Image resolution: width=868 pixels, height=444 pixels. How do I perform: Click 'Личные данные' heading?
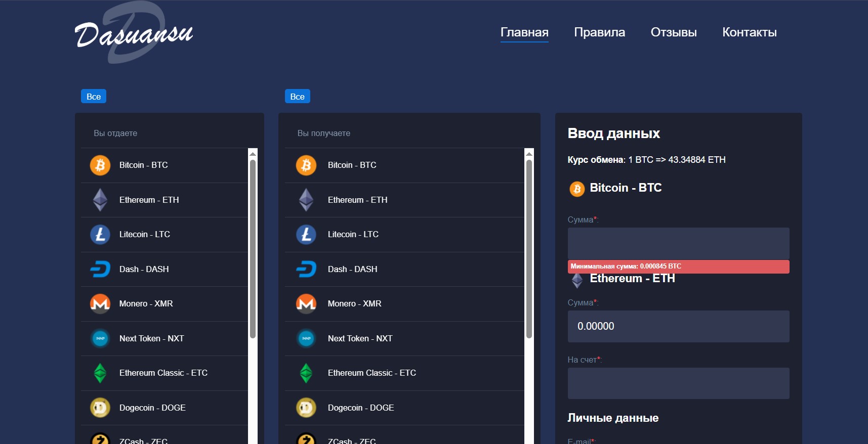(613, 418)
